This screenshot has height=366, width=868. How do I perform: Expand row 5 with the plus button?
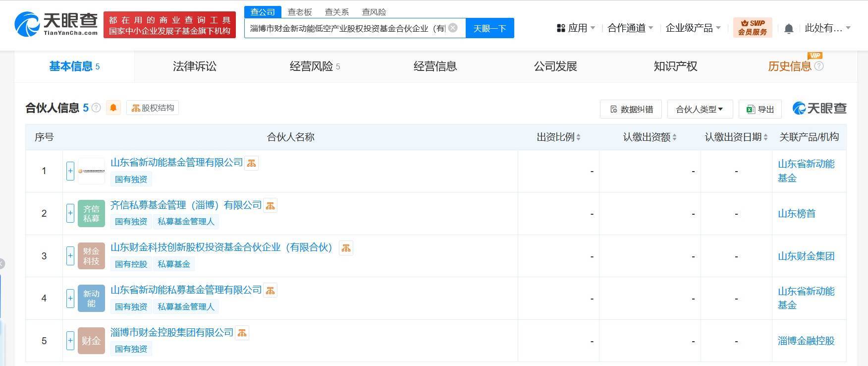(70, 341)
